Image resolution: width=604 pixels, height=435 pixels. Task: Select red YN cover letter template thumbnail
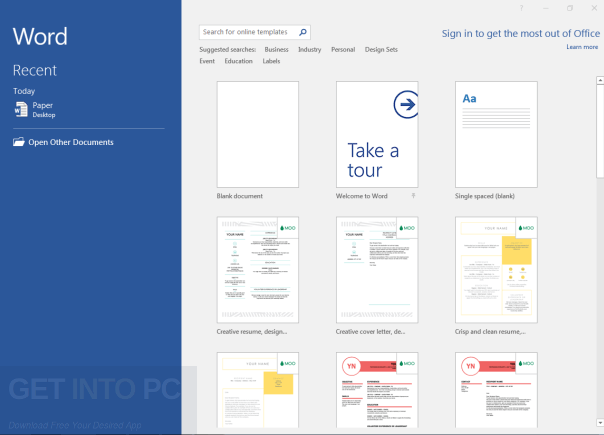(496, 390)
